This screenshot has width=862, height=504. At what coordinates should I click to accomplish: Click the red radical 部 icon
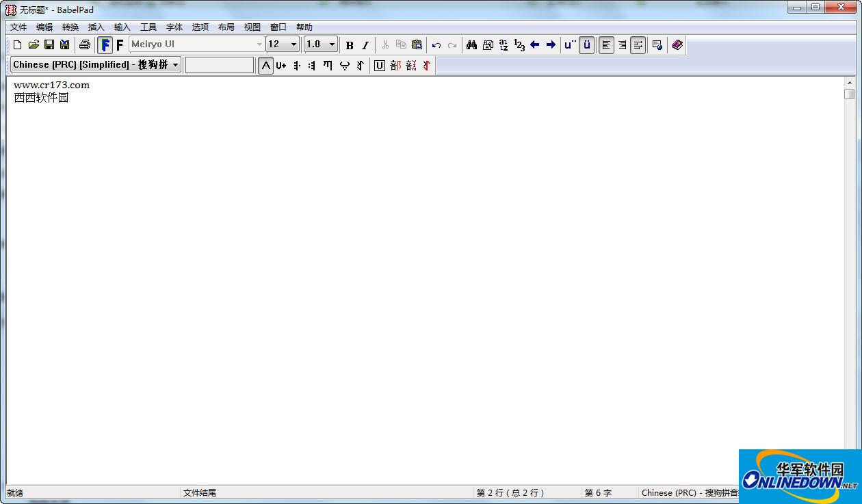pos(395,66)
